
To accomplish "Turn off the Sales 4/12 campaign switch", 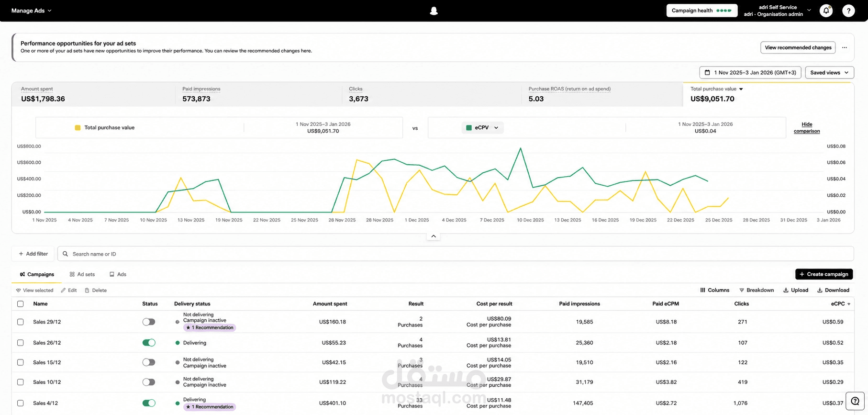I will click(x=149, y=403).
